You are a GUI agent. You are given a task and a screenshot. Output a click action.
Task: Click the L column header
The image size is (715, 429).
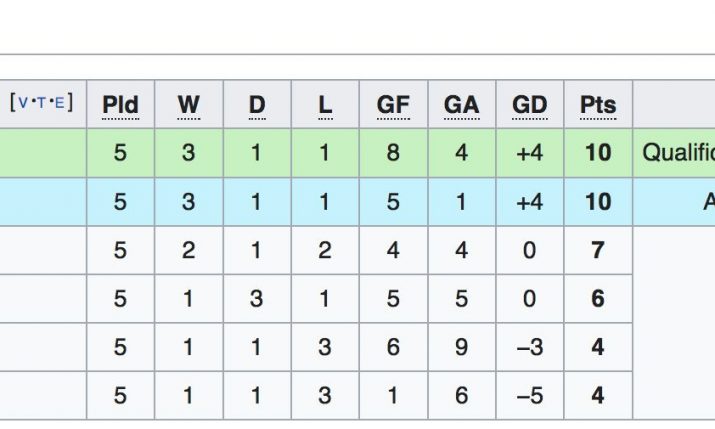click(x=325, y=105)
